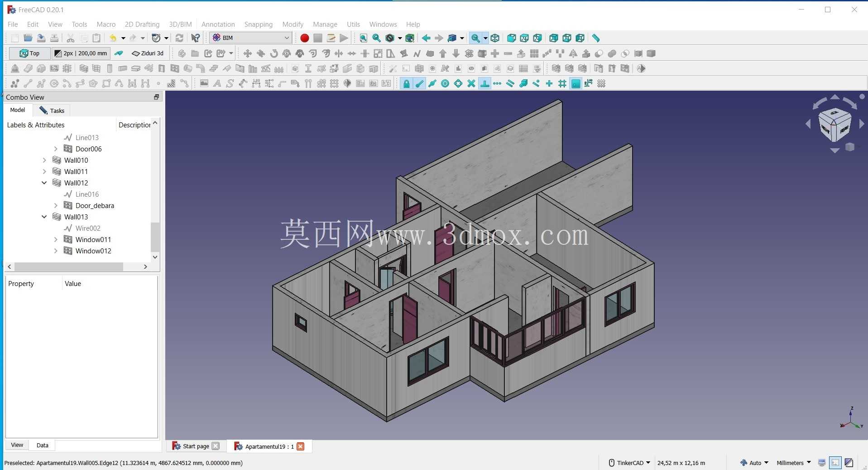Set the Top view cube icon
This screenshot has width=868, height=470.
524,38
